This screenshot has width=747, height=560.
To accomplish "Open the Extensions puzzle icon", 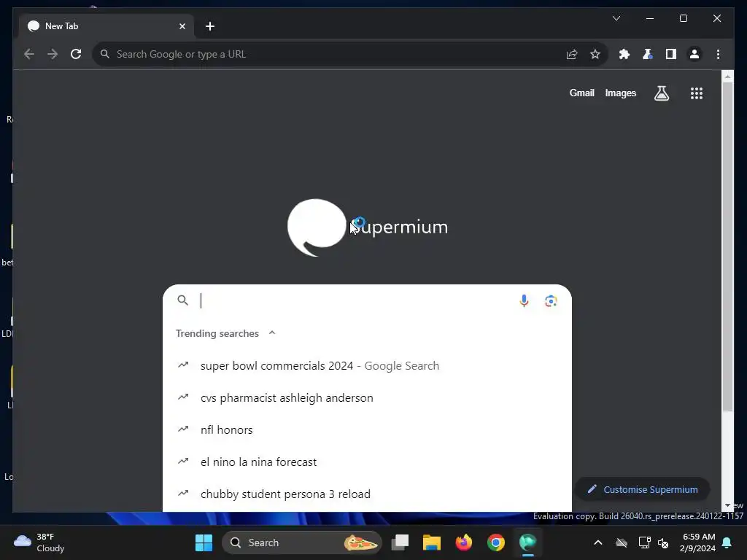I will pyautogui.click(x=624, y=54).
